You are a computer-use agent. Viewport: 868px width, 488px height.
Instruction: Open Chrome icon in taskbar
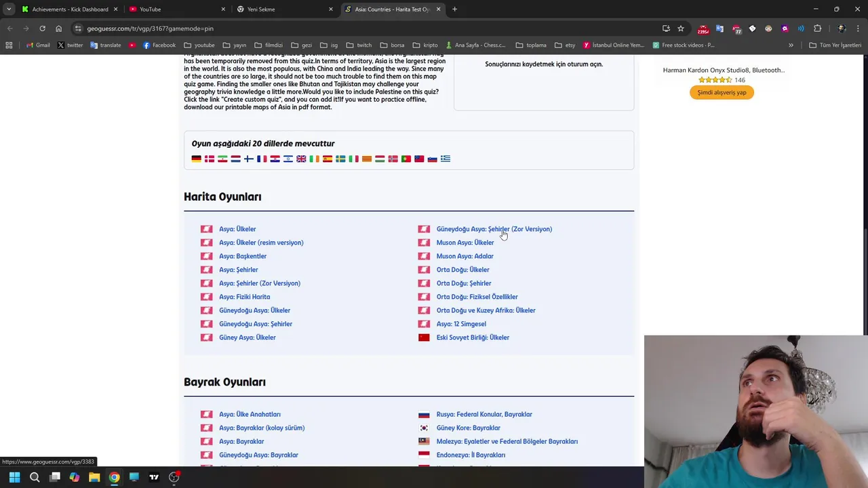pyautogui.click(x=114, y=477)
